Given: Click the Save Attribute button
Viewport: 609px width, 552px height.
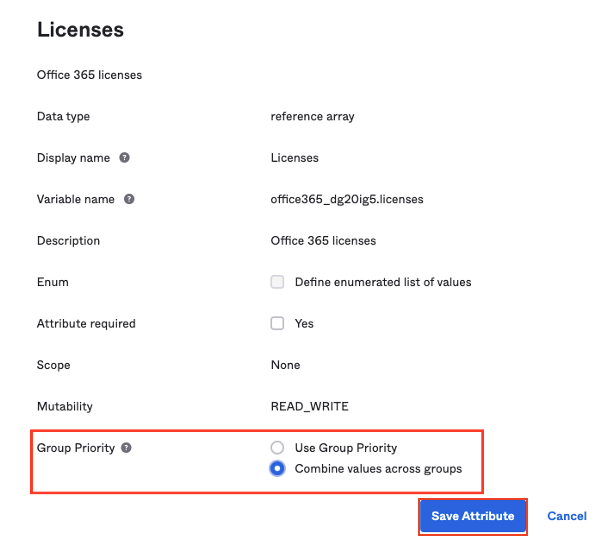Looking at the screenshot, I should 472,516.
